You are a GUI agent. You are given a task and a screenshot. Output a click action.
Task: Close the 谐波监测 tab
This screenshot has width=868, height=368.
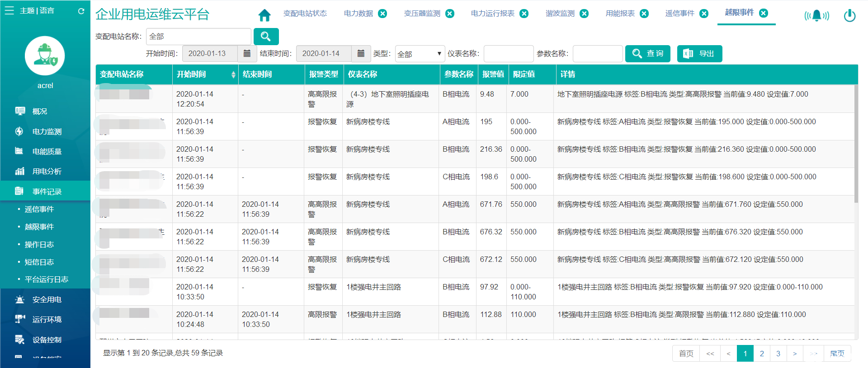[x=584, y=14]
